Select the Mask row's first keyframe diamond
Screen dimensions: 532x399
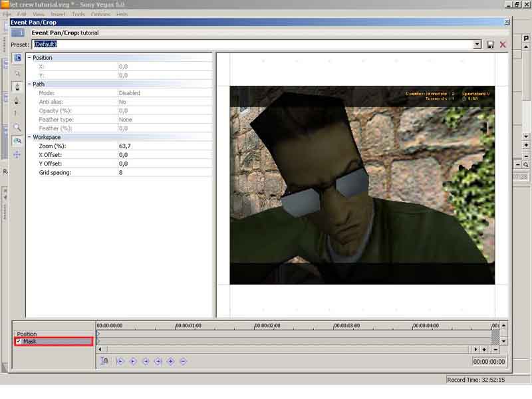coord(98,341)
